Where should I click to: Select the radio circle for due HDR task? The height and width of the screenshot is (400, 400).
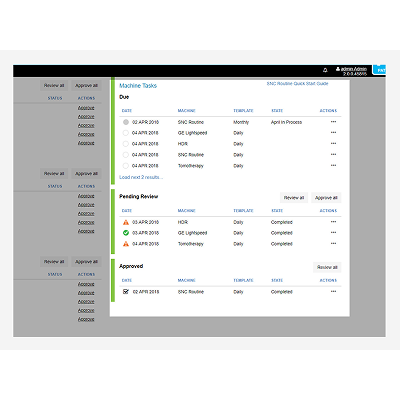(126, 144)
